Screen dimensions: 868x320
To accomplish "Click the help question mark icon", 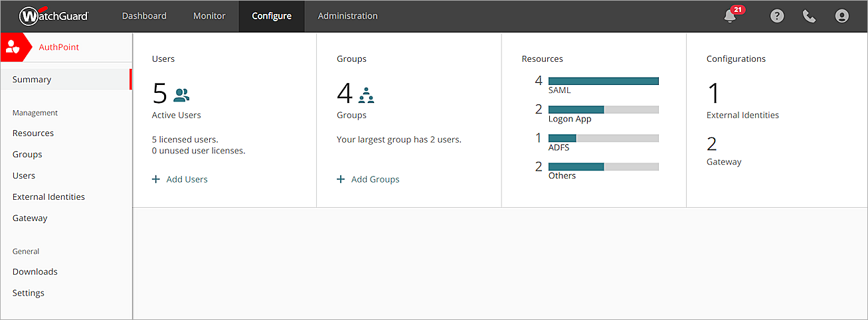I will pyautogui.click(x=777, y=16).
